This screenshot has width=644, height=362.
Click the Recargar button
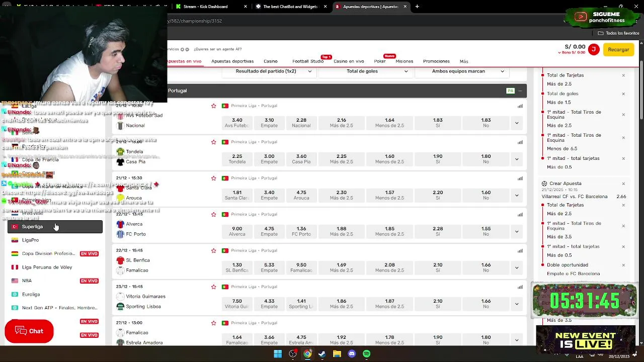click(618, 49)
